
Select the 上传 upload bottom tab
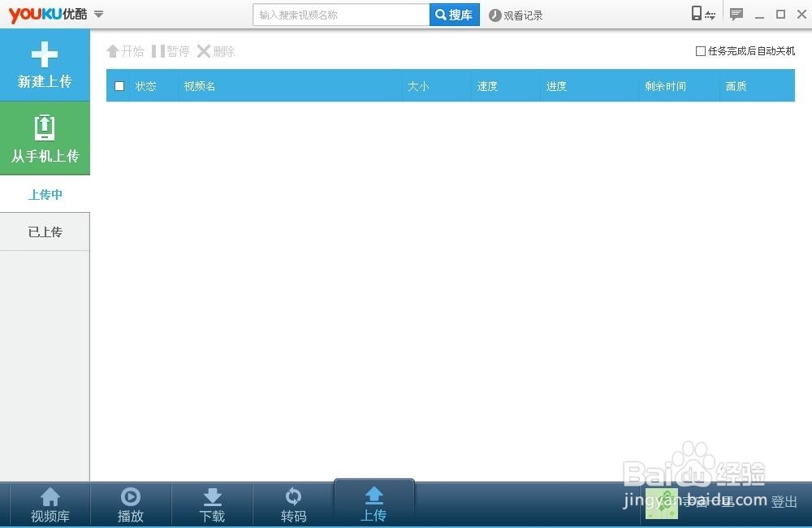point(374,503)
